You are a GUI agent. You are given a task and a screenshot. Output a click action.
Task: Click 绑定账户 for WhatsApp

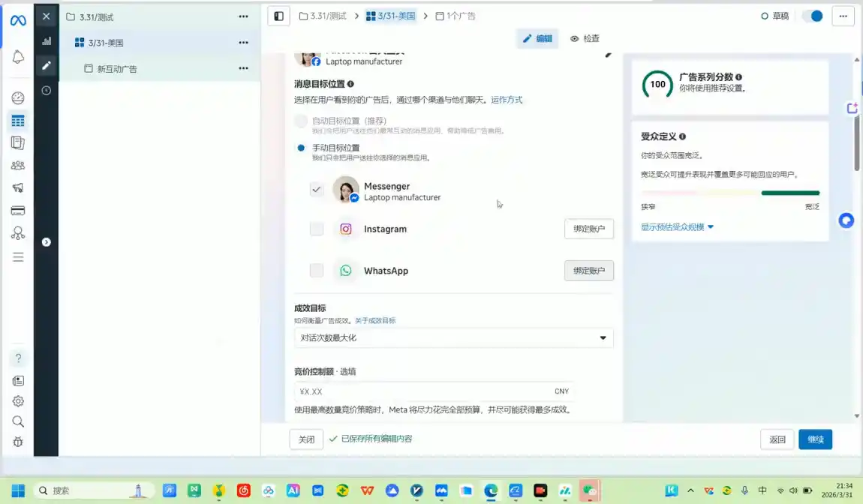pos(589,271)
